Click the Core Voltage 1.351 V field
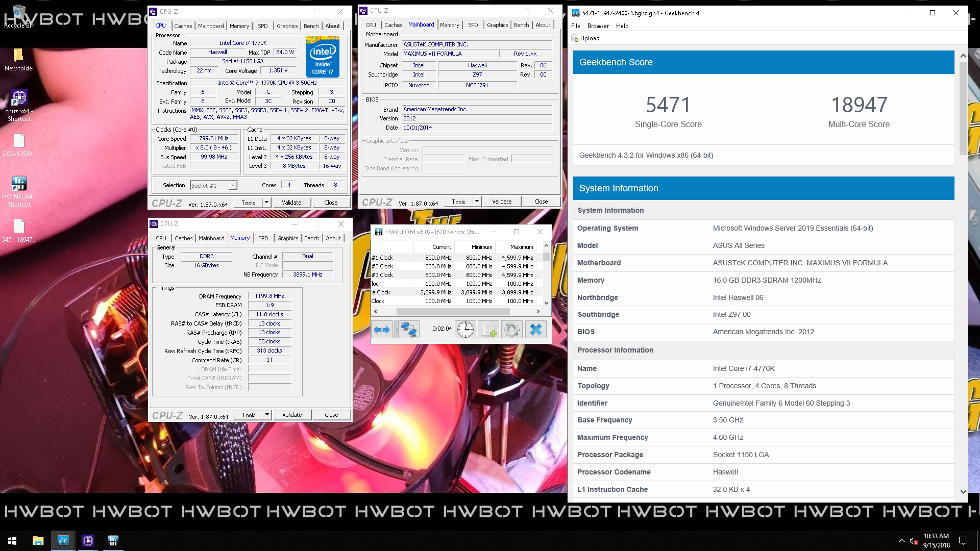Image resolution: width=980 pixels, height=551 pixels. coord(278,71)
